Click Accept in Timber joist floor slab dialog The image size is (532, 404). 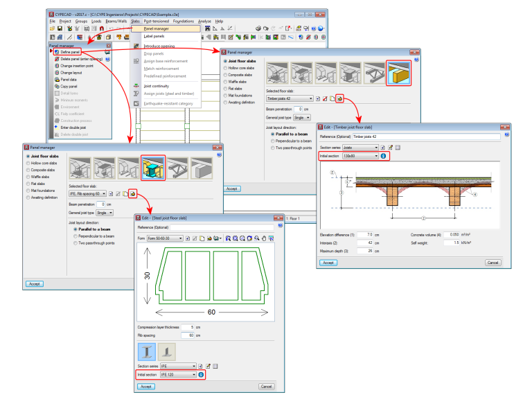[x=328, y=263]
